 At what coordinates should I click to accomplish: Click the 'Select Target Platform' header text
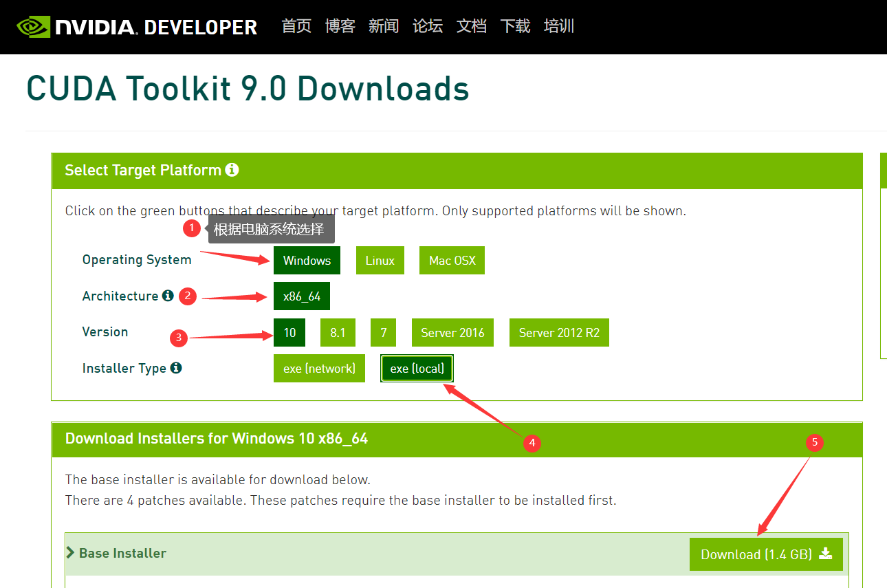tap(143, 170)
